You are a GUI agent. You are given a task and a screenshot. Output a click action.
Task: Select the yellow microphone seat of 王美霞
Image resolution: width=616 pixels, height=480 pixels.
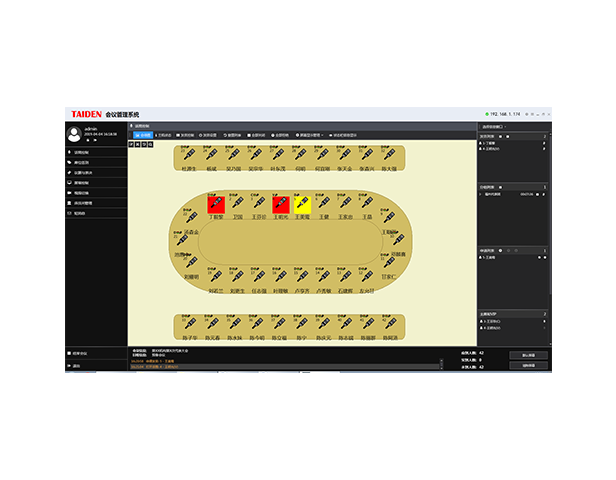coord(302,204)
